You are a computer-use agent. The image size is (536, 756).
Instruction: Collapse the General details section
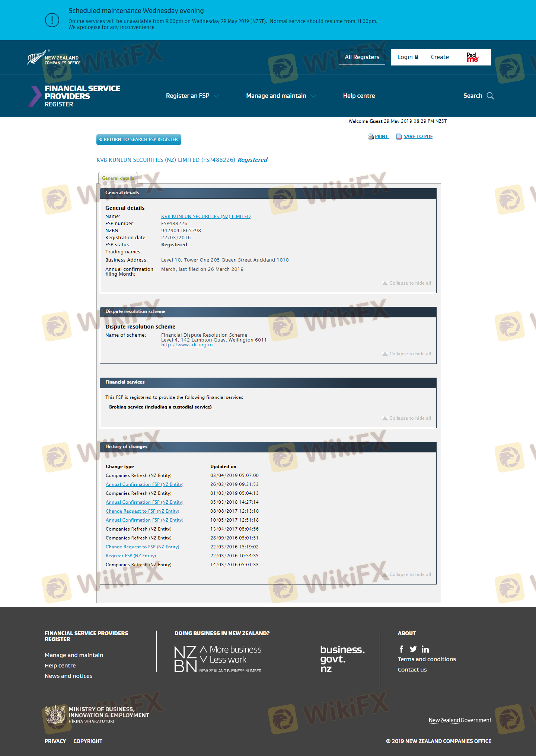[406, 283]
